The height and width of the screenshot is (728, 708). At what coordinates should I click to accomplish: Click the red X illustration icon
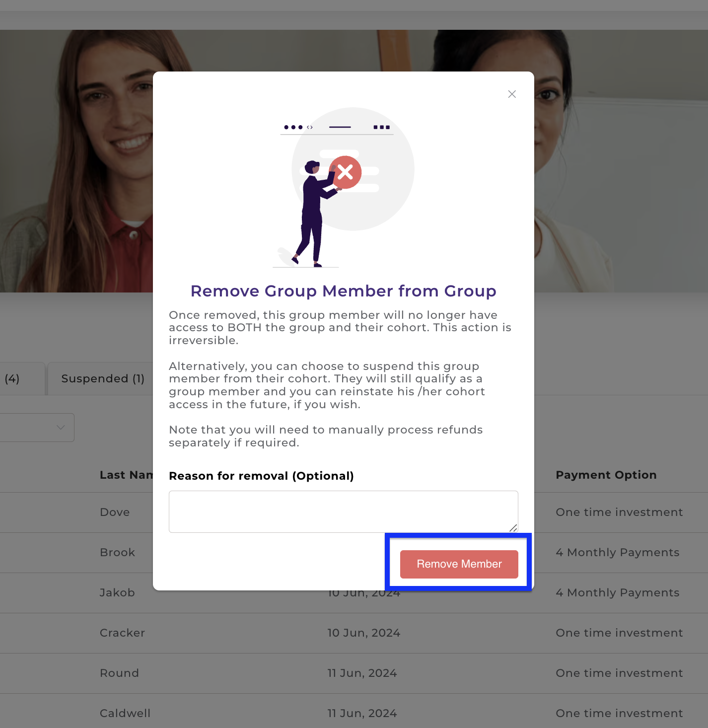345,172
